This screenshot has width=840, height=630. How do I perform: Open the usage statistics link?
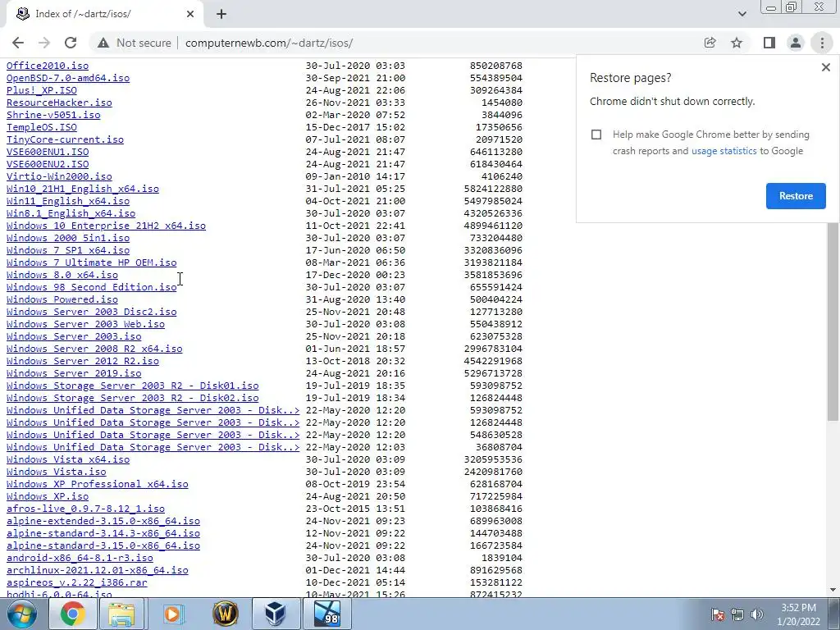pos(724,151)
